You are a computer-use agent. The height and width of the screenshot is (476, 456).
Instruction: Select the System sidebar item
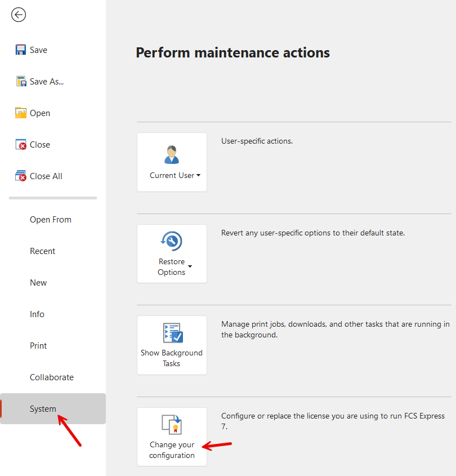(43, 409)
